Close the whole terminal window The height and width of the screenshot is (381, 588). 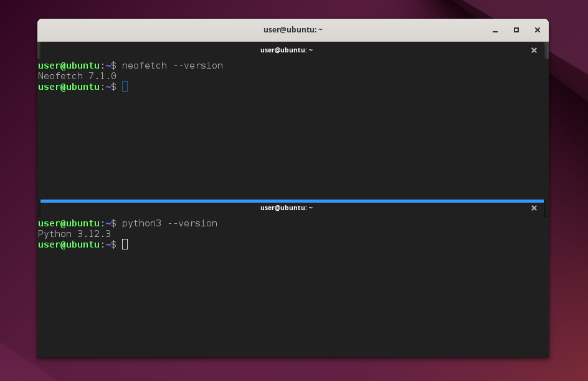coord(537,30)
